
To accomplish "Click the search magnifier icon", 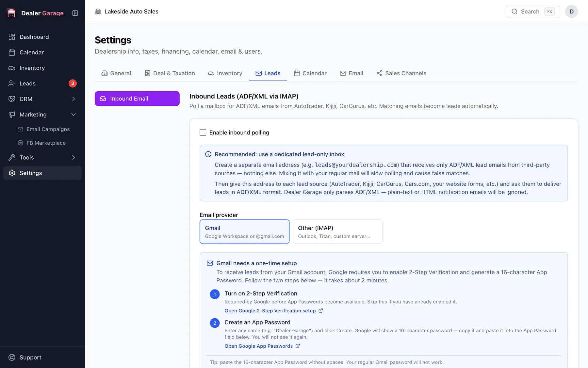I will point(514,11).
